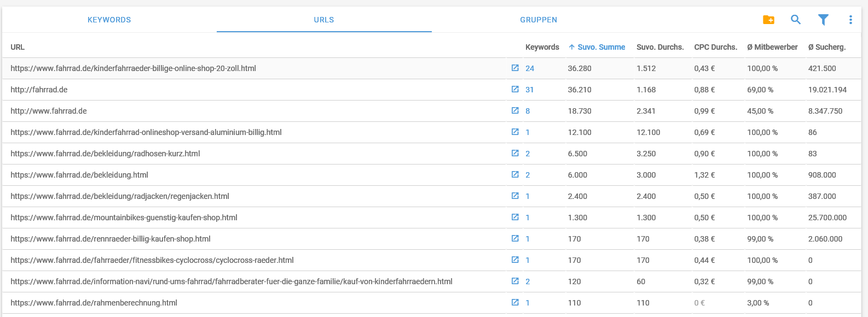The image size is (868, 317).
Task: Sort by CPC Durchs. column header
Action: 716,47
